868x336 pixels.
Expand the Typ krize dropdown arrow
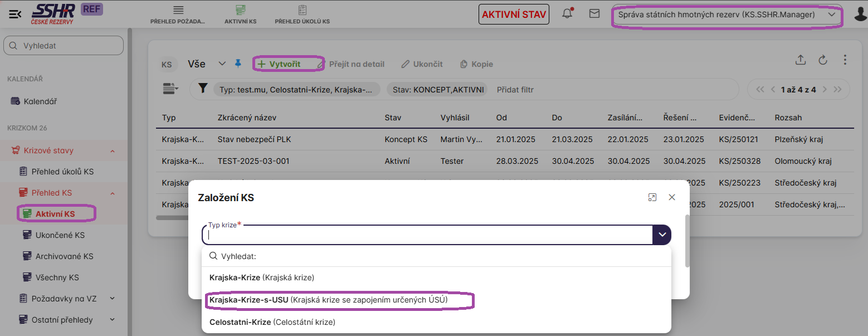[662, 235]
